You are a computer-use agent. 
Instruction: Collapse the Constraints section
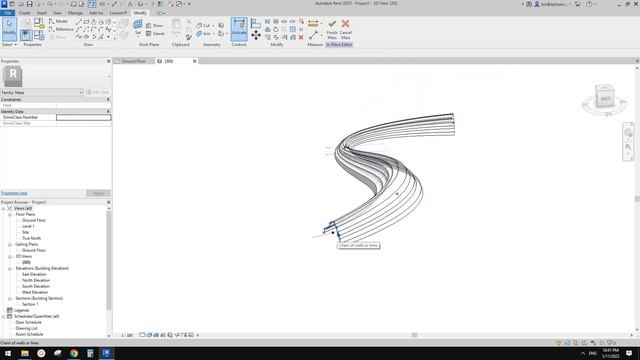coord(108,100)
